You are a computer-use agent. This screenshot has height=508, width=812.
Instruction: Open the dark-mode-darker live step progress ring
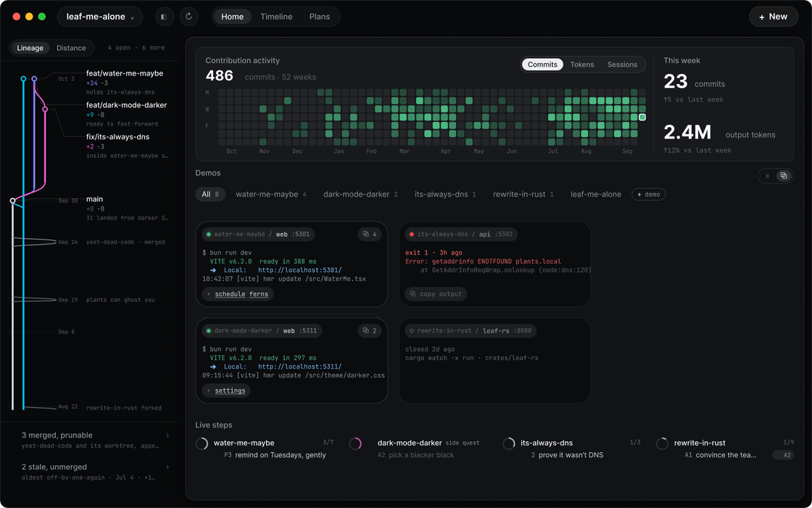click(355, 443)
